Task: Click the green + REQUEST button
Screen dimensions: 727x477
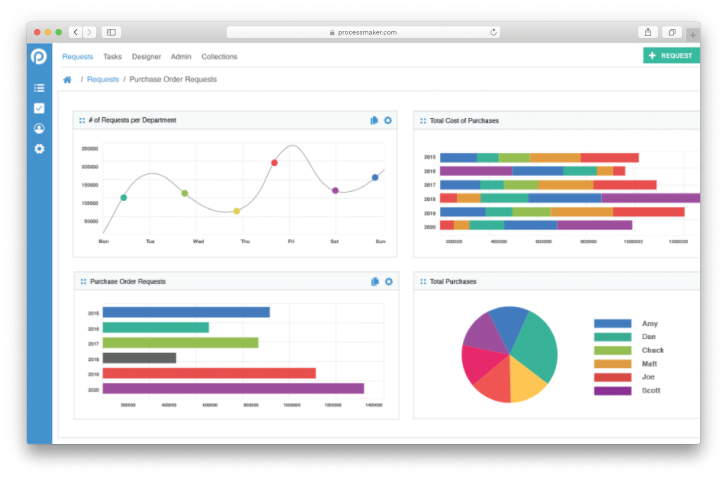Action: tap(671, 56)
